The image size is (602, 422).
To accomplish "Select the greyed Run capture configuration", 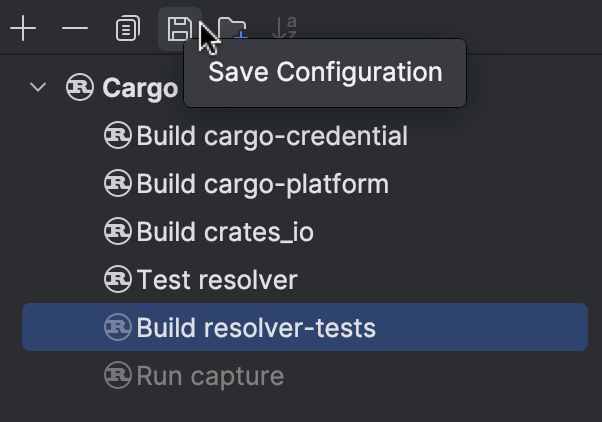I will (210, 376).
